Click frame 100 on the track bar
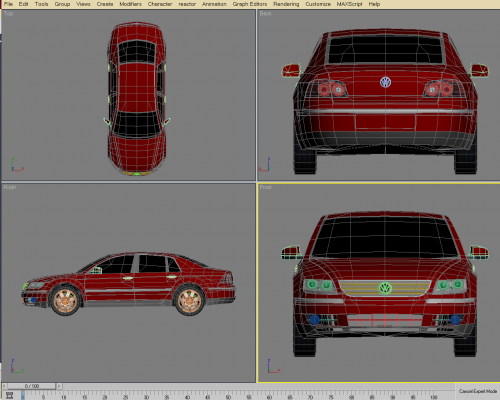 tap(433, 397)
